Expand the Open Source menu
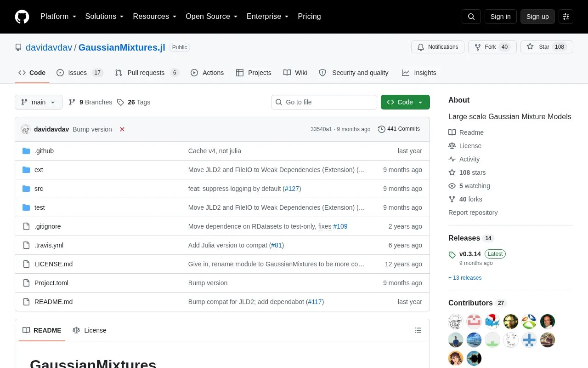 point(211,17)
